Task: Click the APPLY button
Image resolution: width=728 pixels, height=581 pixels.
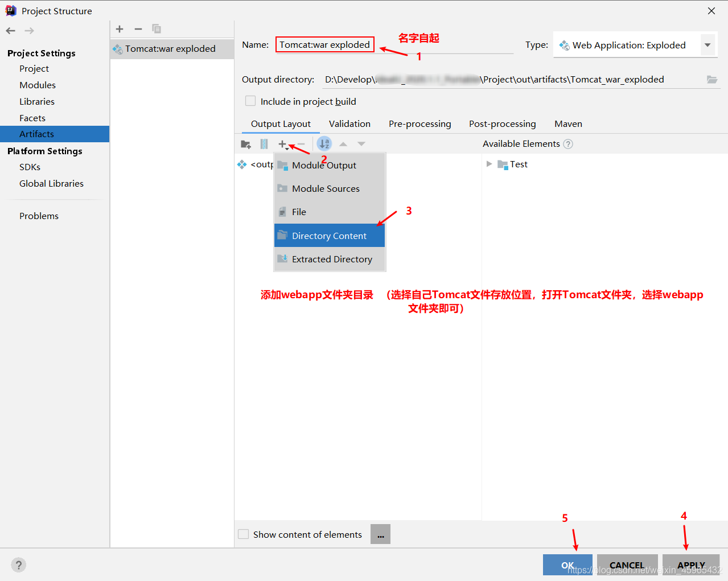Action: pyautogui.click(x=690, y=565)
